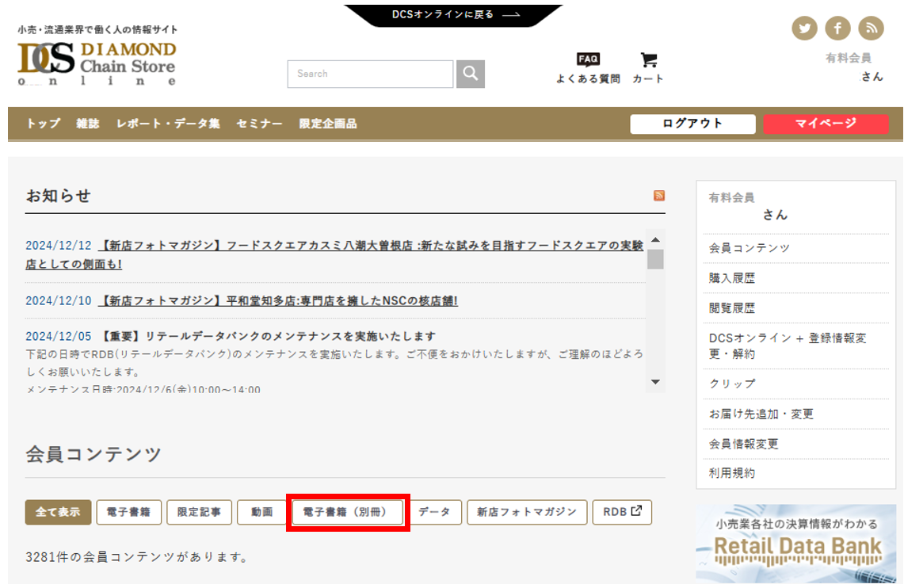Click the Twitter icon in the header
The image size is (904, 588).
pos(804,29)
